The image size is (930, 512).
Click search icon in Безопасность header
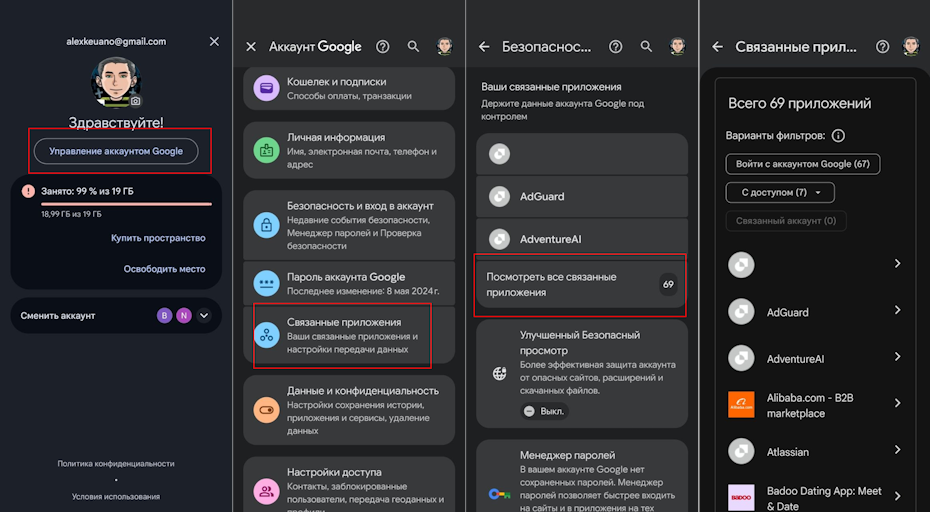pos(646,46)
